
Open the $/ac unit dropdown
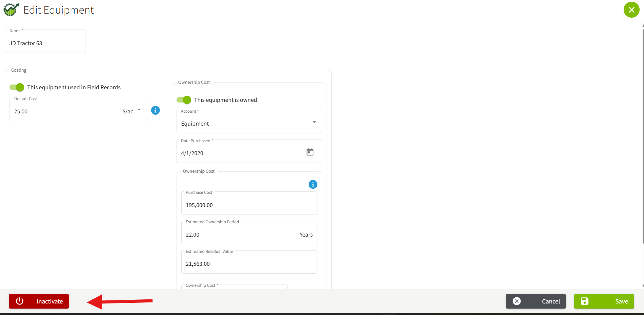[x=132, y=111]
